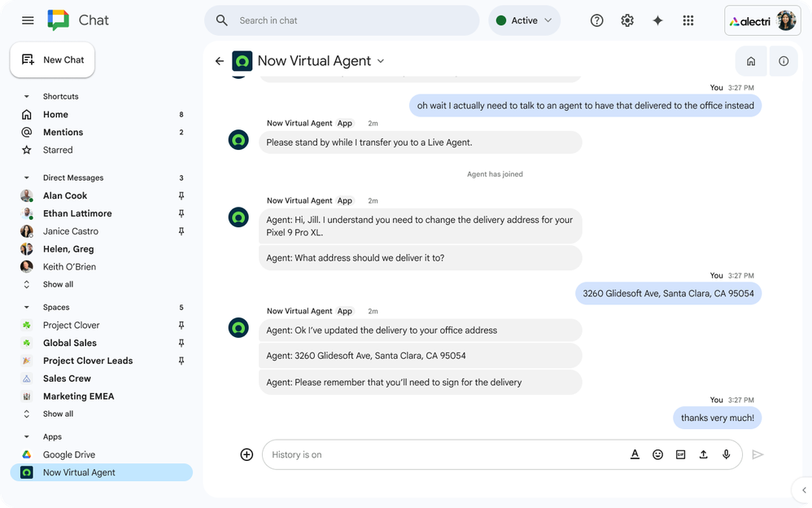This screenshot has height=508, width=812.
Task: Open the emoji picker
Action: pos(658,454)
